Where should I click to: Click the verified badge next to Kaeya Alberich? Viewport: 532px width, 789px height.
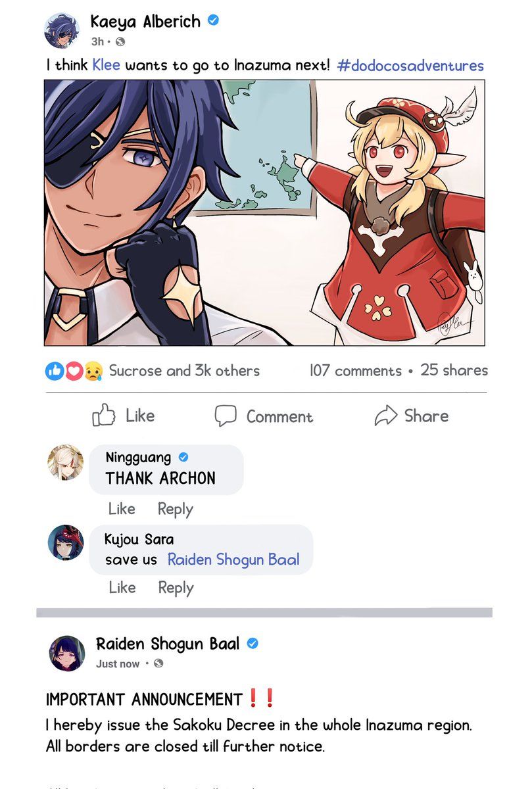213,20
